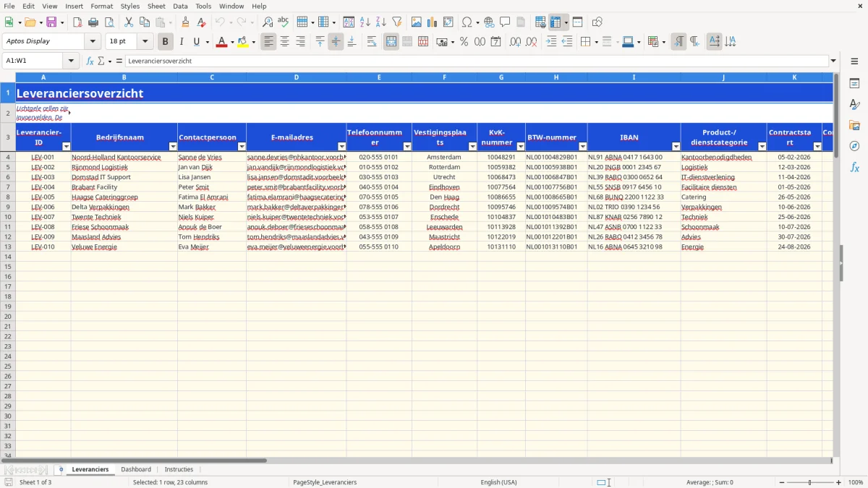Open the sidebar Properties panel
The height and width of the screenshot is (488, 868).
[854, 84]
